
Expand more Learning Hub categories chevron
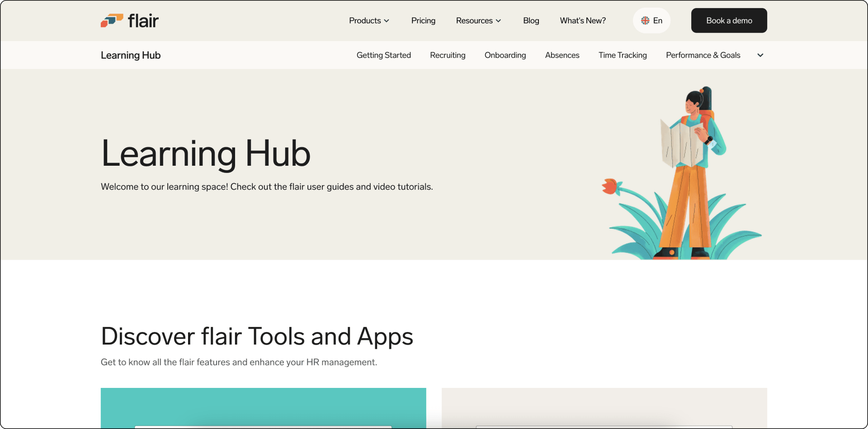coord(760,55)
